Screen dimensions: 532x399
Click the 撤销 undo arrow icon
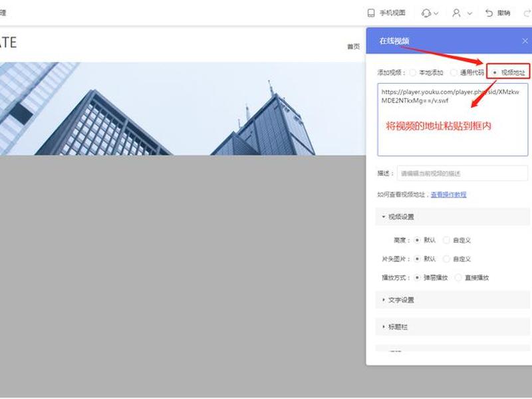(x=489, y=13)
